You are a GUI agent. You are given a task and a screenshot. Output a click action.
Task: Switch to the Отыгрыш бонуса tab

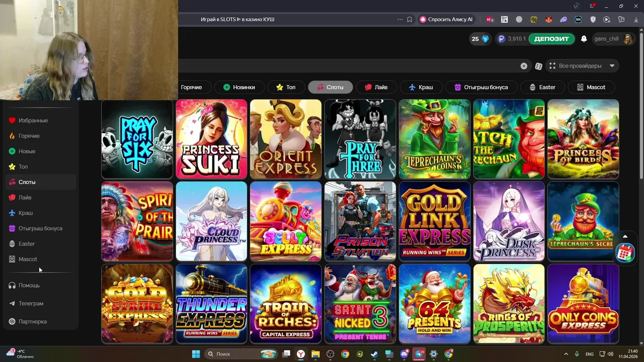pyautogui.click(x=481, y=87)
